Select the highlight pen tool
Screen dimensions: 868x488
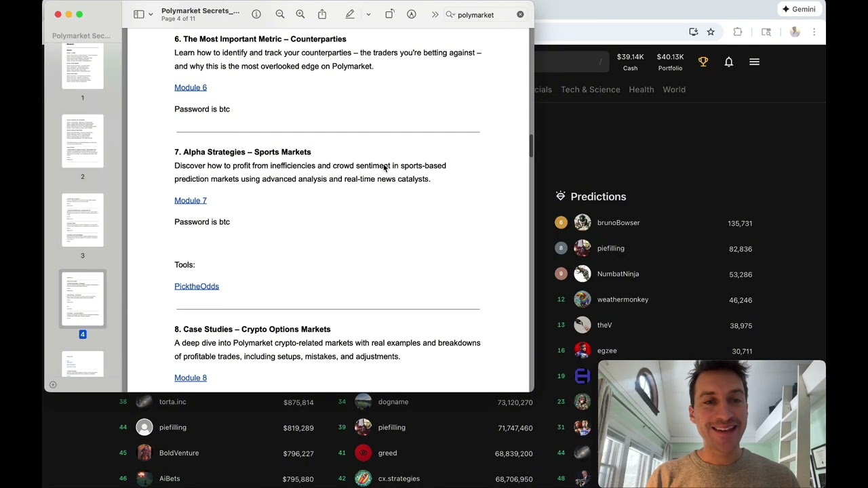[350, 14]
